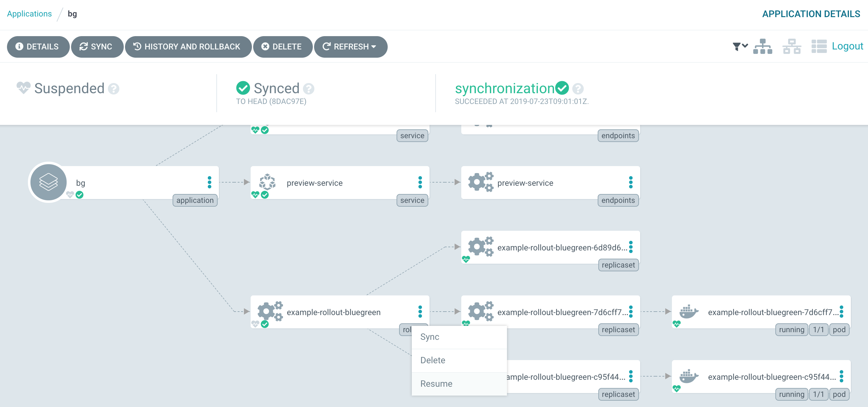The height and width of the screenshot is (407, 868).
Task: Open kebab menu on bg application node
Action: click(209, 182)
